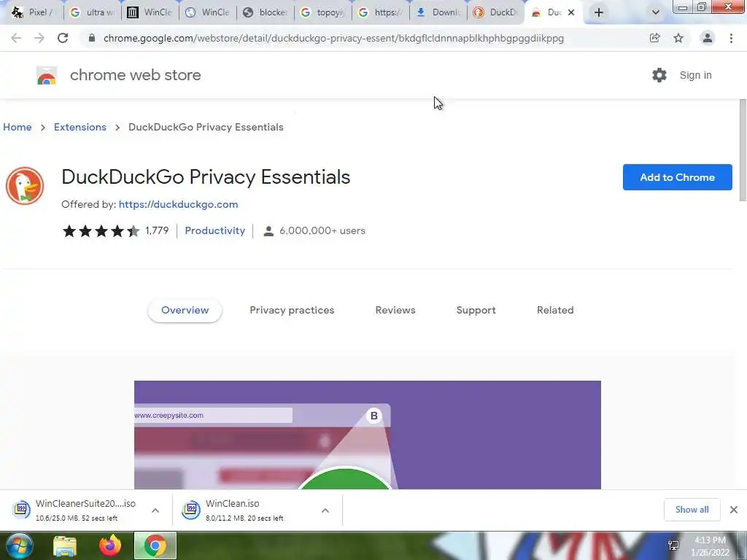Open a new browser tab
The width and height of the screenshot is (747, 560).
pos(599,12)
